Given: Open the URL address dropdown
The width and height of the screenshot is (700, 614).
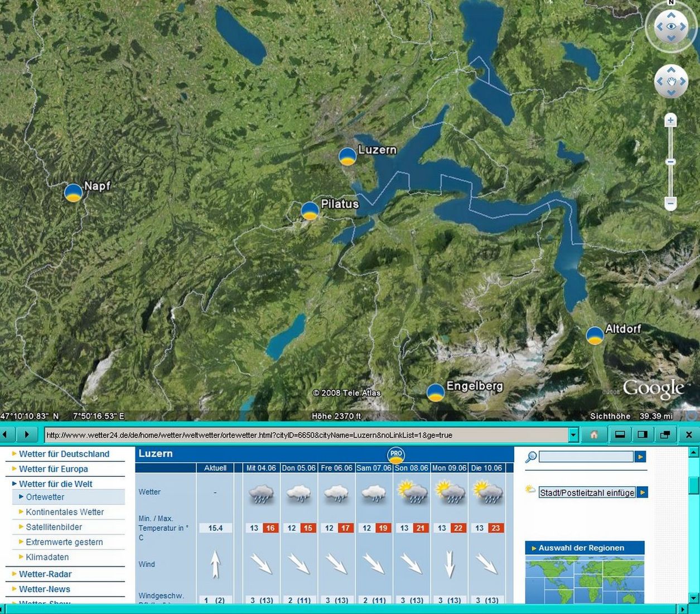Looking at the screenshot, I should pos(573,435).
